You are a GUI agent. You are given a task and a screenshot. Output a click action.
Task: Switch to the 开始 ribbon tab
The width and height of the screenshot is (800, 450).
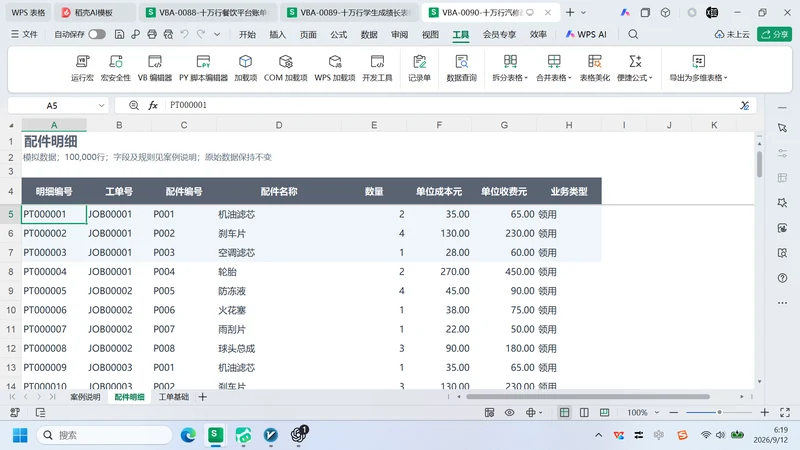click(x=247, y=34)
